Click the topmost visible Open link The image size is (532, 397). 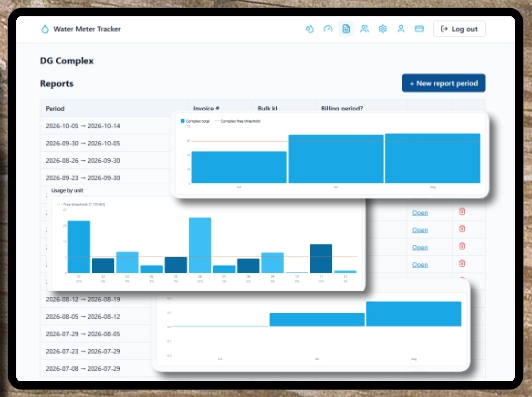420,213
